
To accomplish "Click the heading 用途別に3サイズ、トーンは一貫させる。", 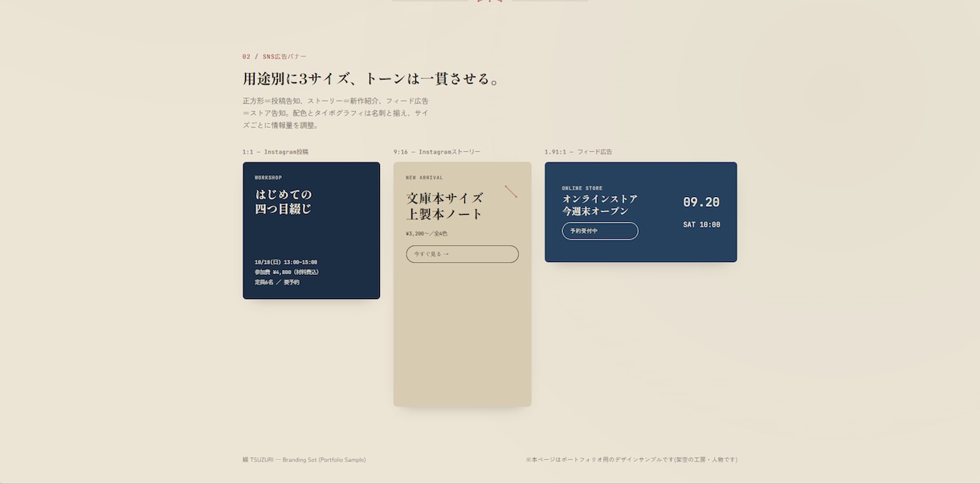I will [372, 79].
